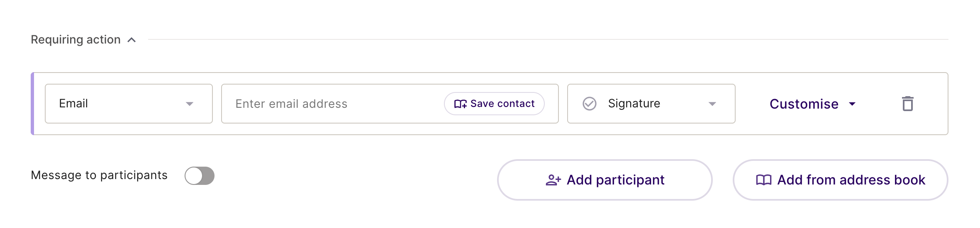The image size is (980, 228).
Task: Click the Save contact book icon
Action: click(461, 104)
